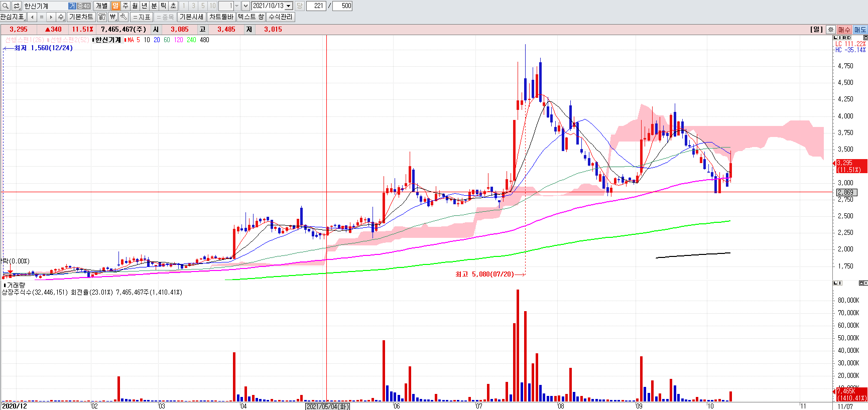Click the 선행스팬2(52) legend label
The image size is (868, 410).
tap(69, 40)
